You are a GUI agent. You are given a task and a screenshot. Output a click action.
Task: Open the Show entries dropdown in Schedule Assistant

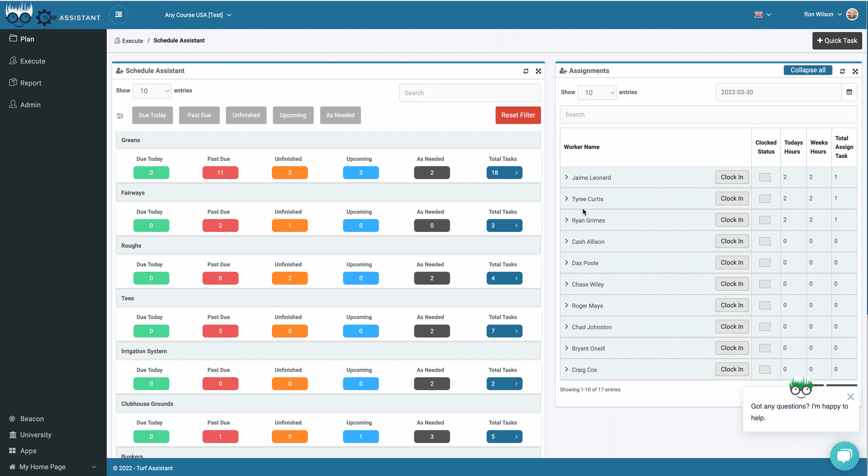(152, 91)
